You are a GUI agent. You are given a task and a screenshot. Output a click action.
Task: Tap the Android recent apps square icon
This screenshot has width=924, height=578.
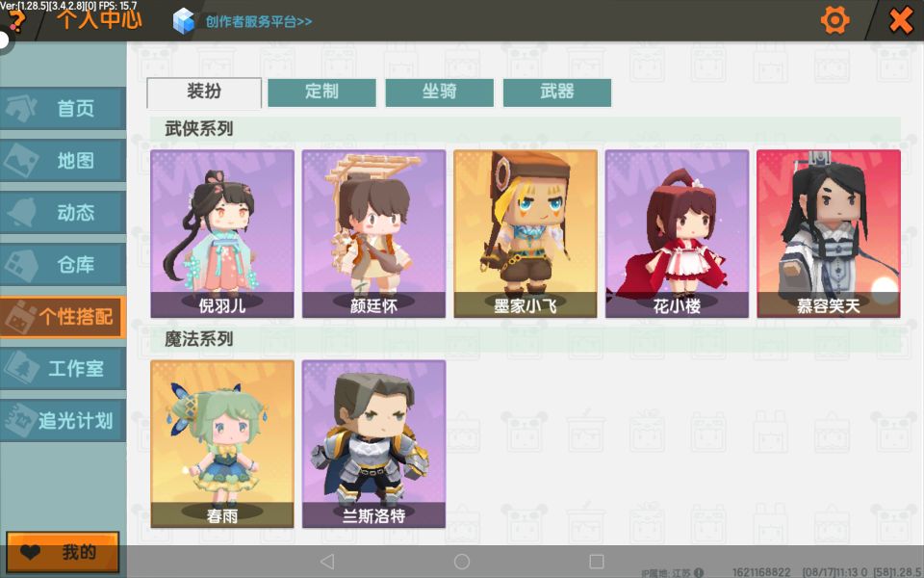click(x=597, y=562)
